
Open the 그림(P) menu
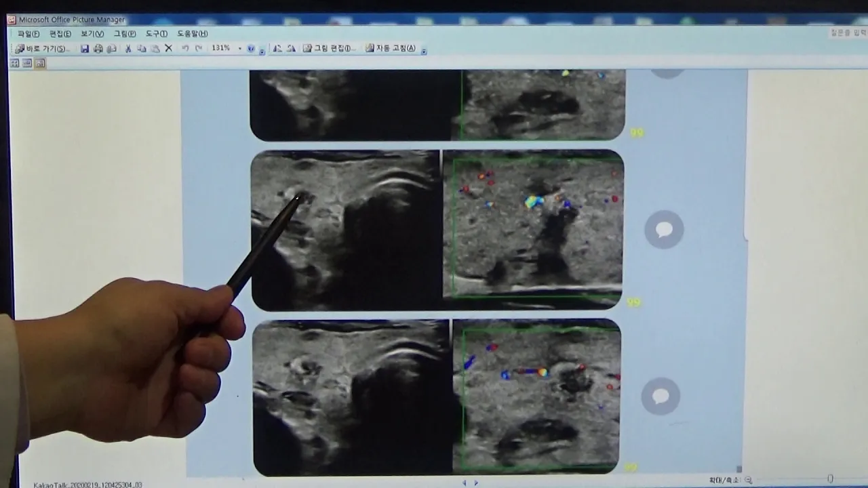pyautogui.click(x=125, y=34)
